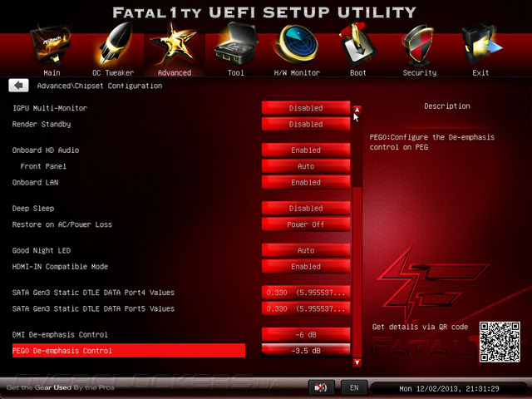
Task: Click 'Get details via QR code' text
Action: click(x=420, y=327)
